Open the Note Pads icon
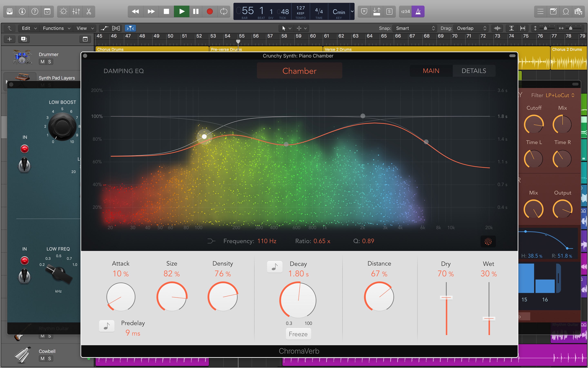Screen dimensions: 588x368 tap(553, 11)
